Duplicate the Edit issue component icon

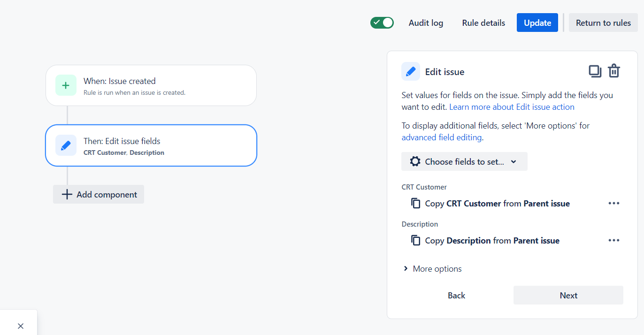(595, 71)
